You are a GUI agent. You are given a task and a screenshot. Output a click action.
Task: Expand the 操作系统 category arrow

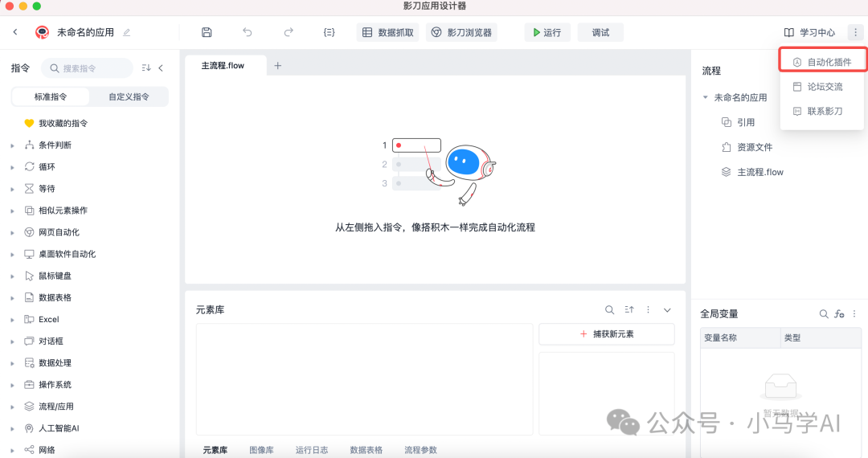(12, 385)
